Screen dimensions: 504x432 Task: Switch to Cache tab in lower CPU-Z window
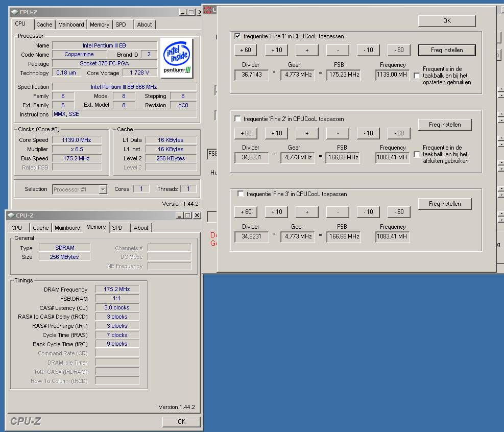(41, 228)
